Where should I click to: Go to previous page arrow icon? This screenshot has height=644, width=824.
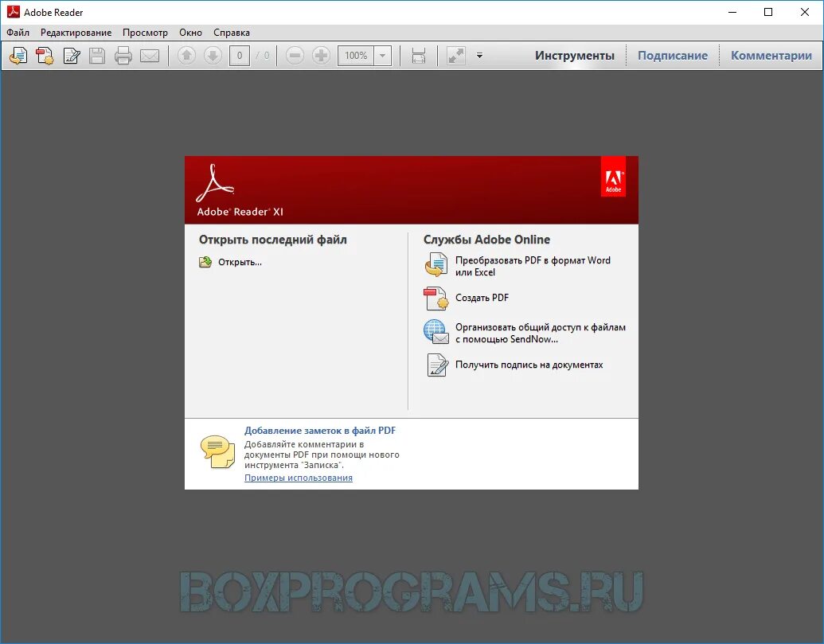click(x=186, y=56)
